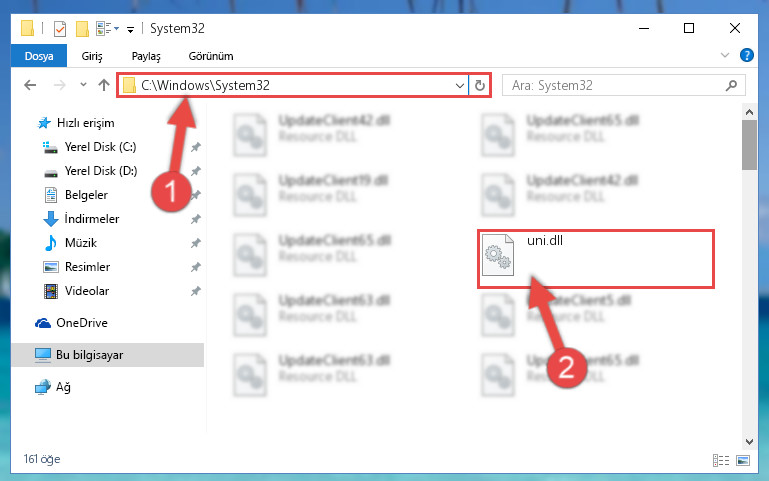Toggle pin next to Müzik
The height and width of the screenshot is (481, 769).
pos(196,243)
